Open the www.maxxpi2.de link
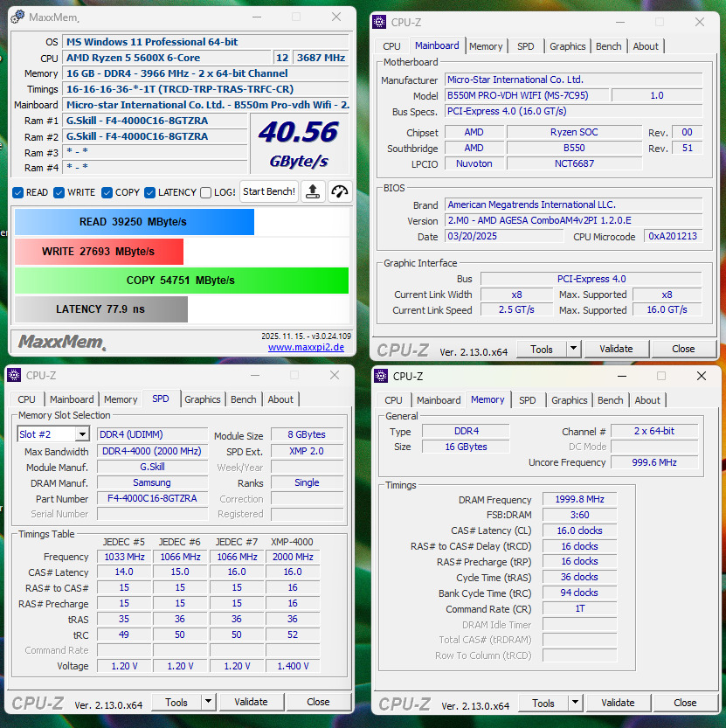 307,347
